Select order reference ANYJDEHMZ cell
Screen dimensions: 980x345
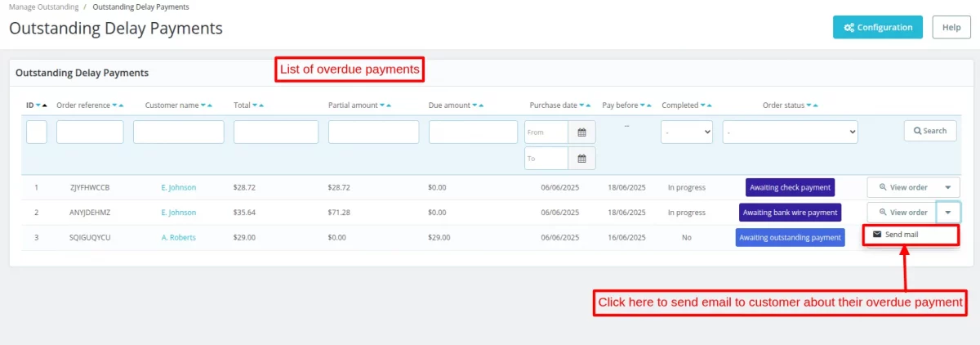[90, 213]
